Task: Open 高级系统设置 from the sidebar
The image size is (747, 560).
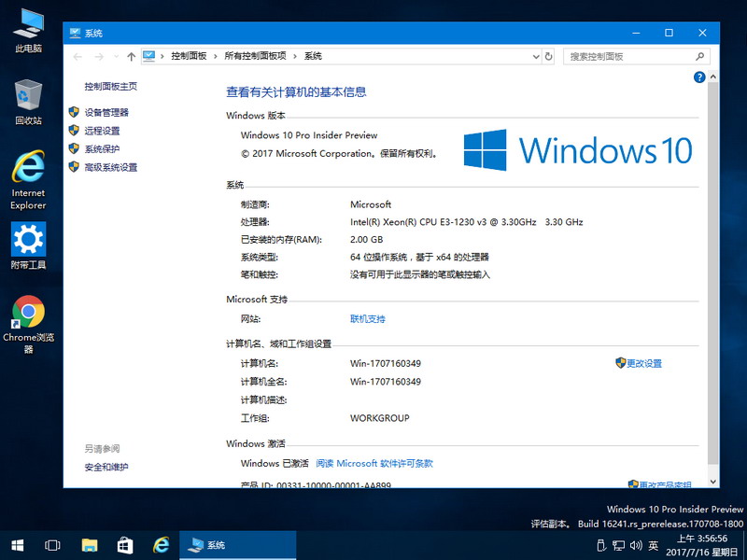Action: click(x=111, y=167)
